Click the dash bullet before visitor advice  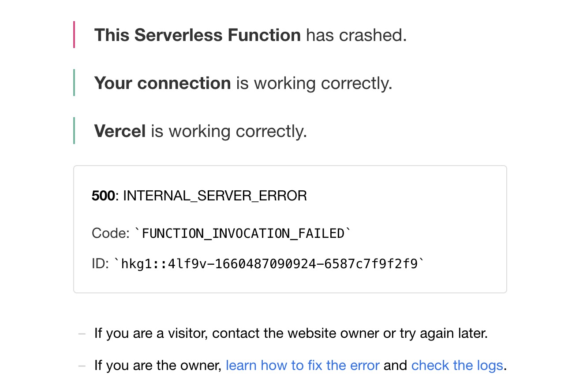[x=82, y=334]
